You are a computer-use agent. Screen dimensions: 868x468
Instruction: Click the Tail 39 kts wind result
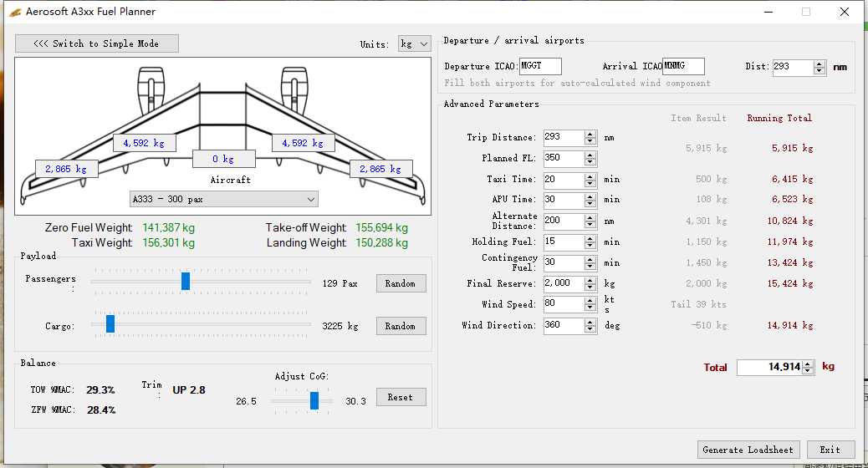(698, 304)
